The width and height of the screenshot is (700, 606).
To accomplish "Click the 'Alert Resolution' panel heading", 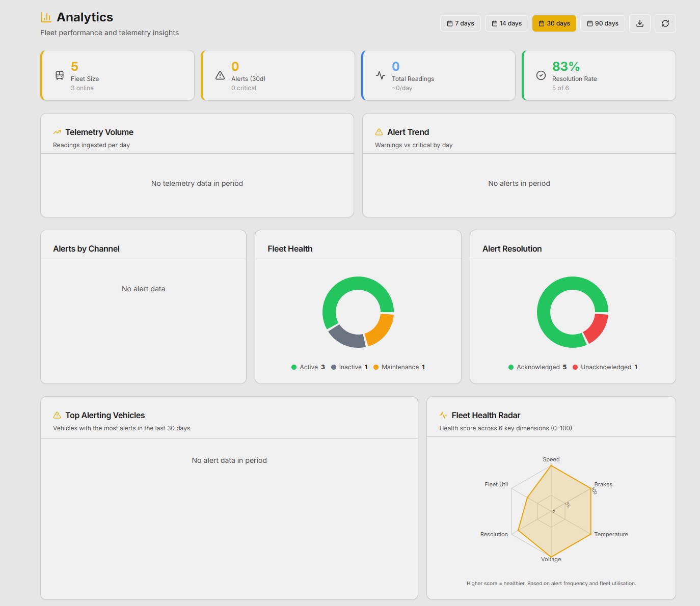I will [512, 249].
